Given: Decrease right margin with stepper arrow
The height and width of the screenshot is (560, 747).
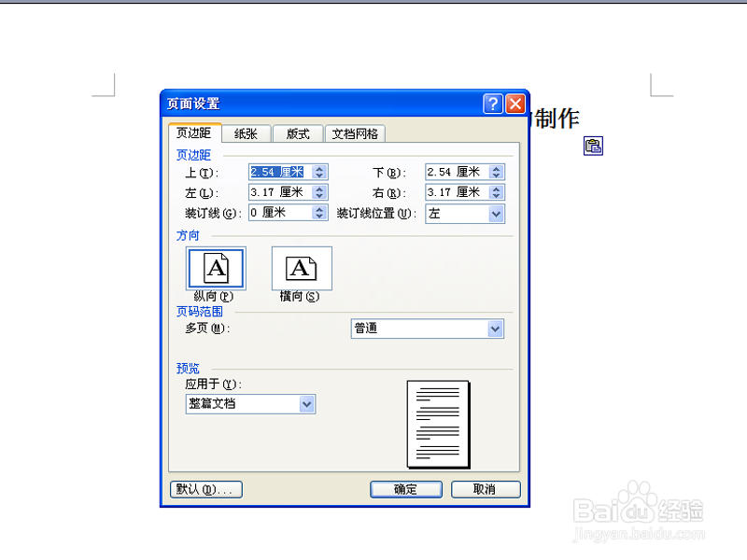Looking at the screenshot, I should click(496, 196).
